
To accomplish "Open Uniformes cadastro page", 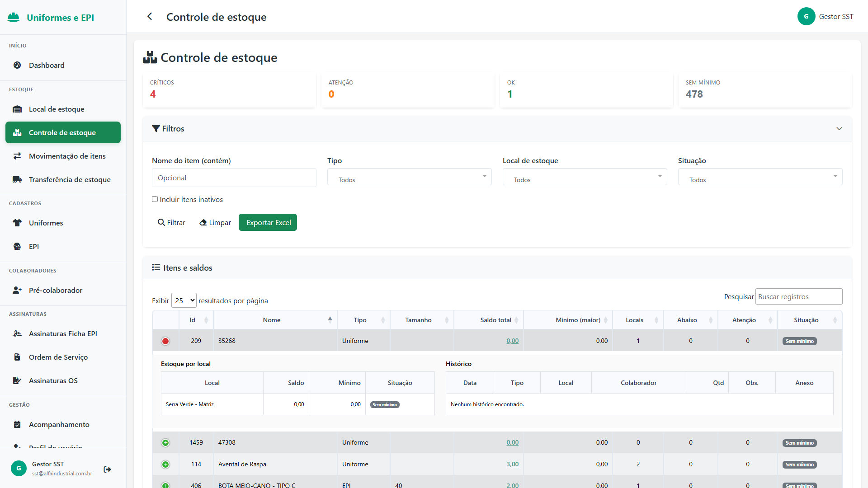I will point(63,223).
